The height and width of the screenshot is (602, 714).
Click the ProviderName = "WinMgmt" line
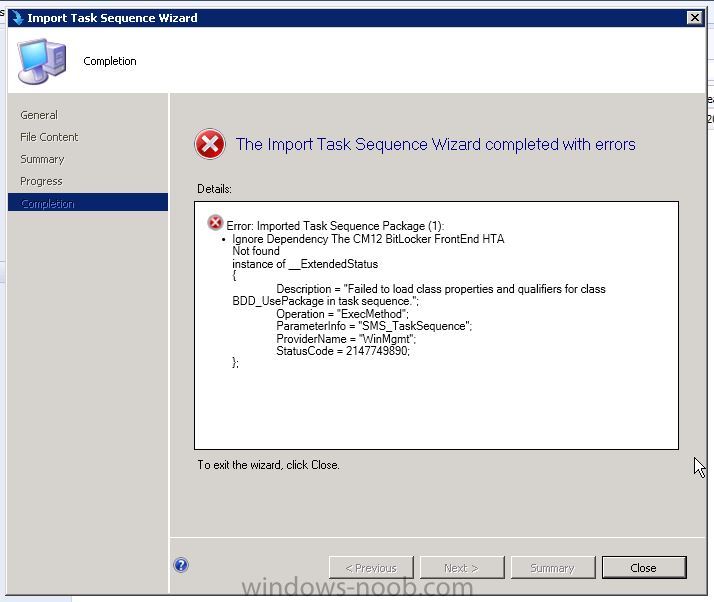(346, 339)
